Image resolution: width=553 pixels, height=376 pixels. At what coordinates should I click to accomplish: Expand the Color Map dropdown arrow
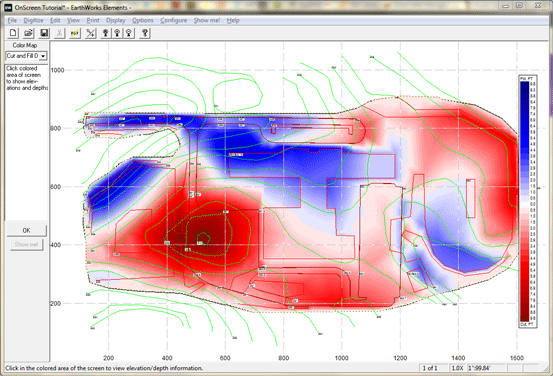(x=43, y=56)
